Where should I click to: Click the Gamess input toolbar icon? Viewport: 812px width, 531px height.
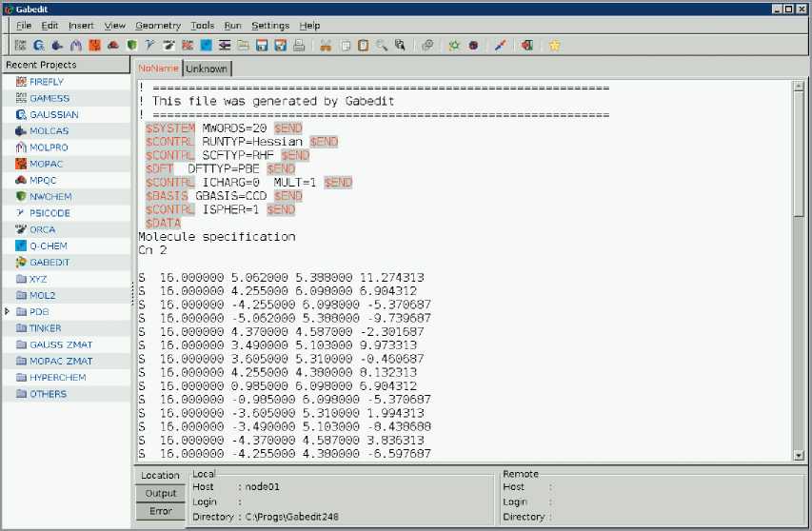tap(20, 46)
